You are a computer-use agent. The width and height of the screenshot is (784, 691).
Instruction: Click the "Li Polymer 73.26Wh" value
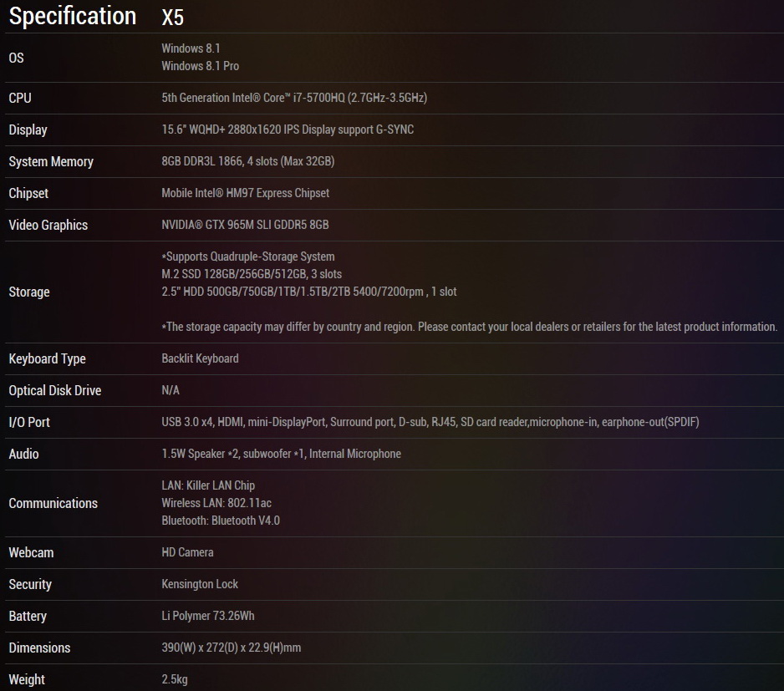[x=208, y=616]
